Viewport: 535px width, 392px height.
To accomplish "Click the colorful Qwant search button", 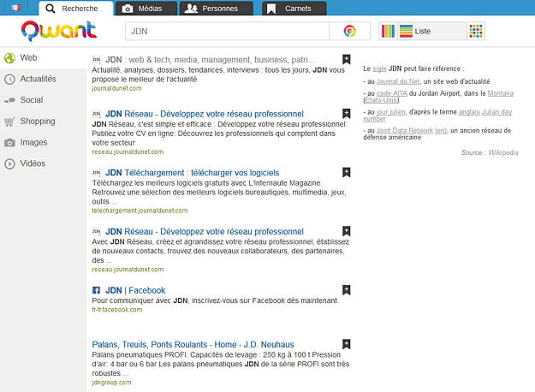I will click(x=350, y=32).
